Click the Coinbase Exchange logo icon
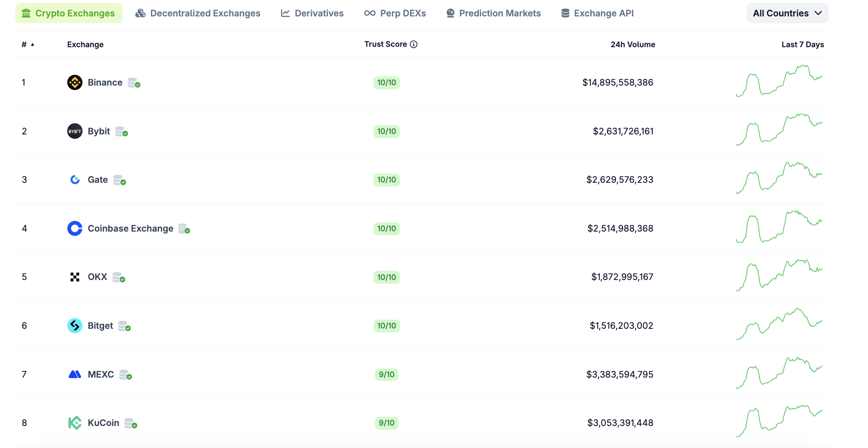Viewport: 868px width, 448px height. (75, 228)
